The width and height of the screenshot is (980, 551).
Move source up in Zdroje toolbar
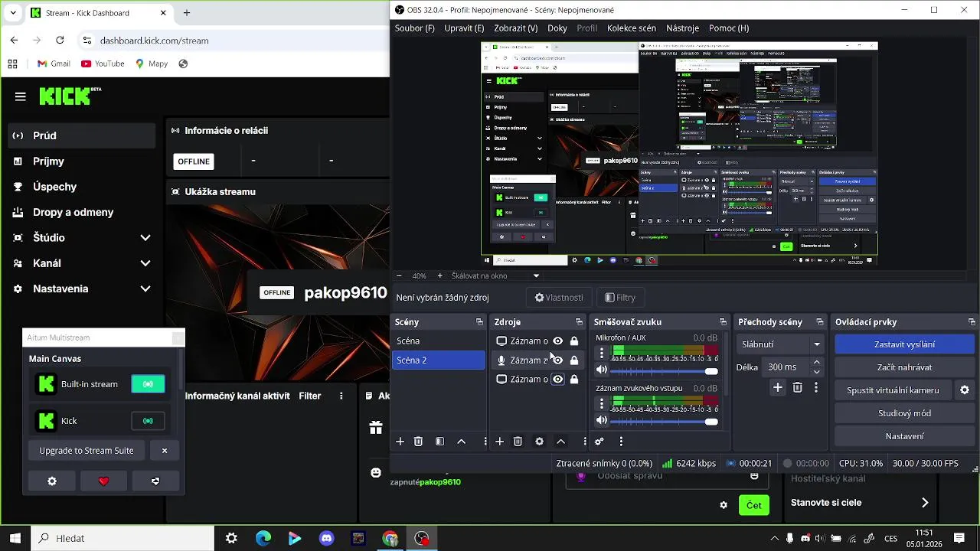pos(560,442)
